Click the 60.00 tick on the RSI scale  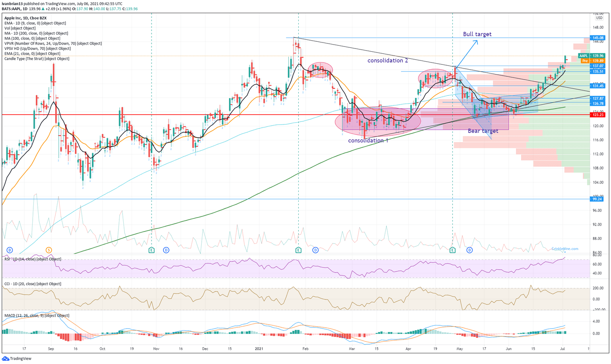pyautogui.click(x=597, y=264)
